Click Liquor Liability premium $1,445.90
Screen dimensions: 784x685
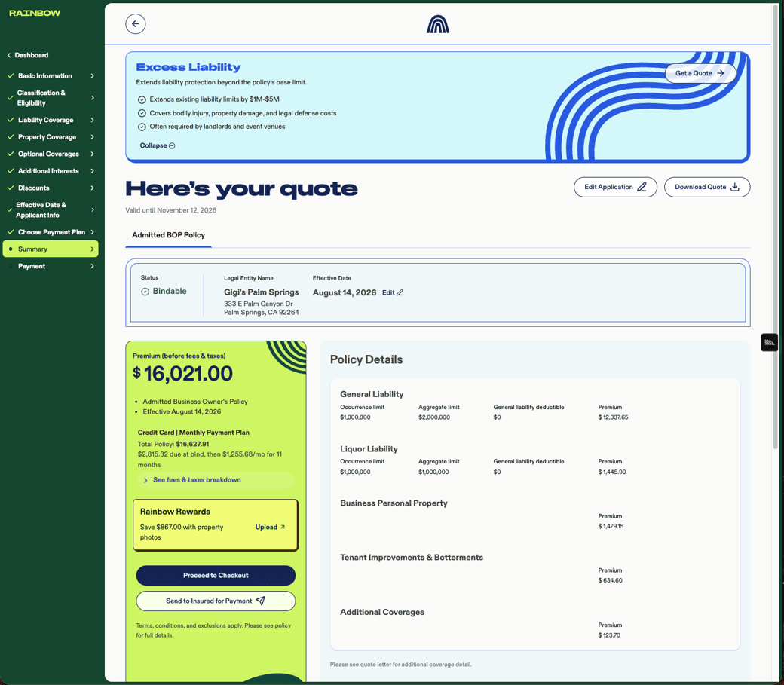(x=612, y=472)
